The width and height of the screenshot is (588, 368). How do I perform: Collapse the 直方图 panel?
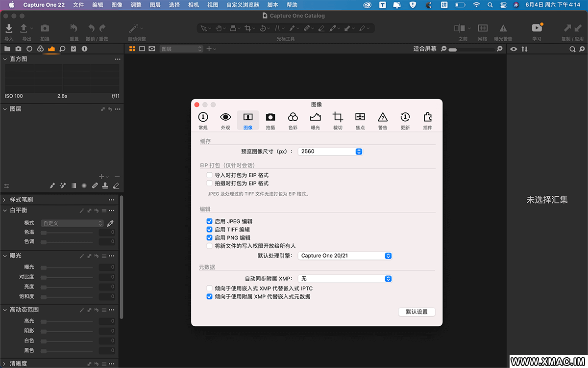pyautogui.click(x=4, y=59)
